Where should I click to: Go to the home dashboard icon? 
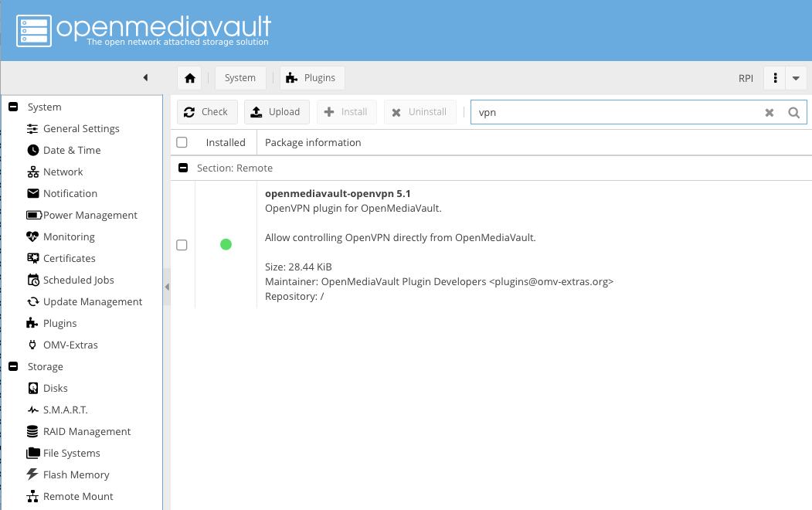(x=190, y=78)
